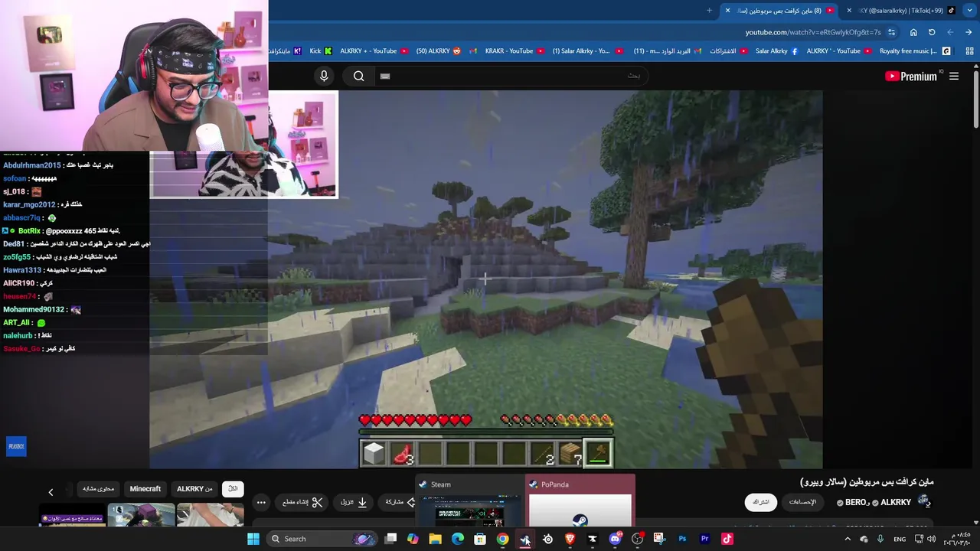Image resolution: width=980 pixels, height=551 pixels.
Task: Open the Kick bookmark
Action: point(320,51)
